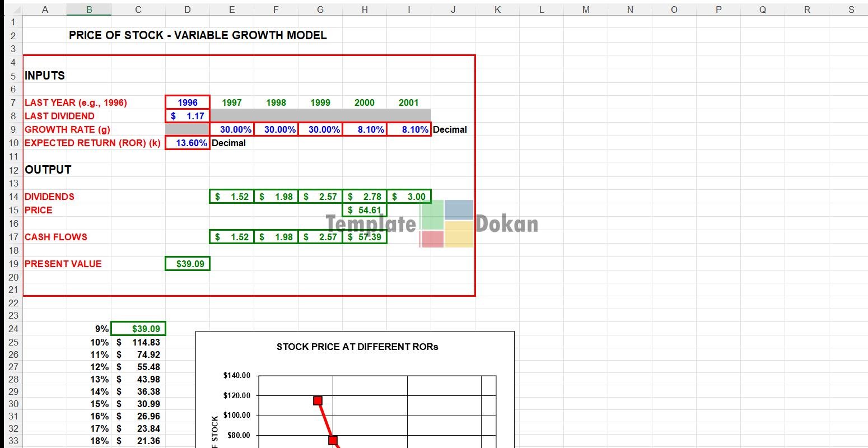Click the last dividend cell showing $1.17
The image size is (868, 448).
(x=187, y=116)
